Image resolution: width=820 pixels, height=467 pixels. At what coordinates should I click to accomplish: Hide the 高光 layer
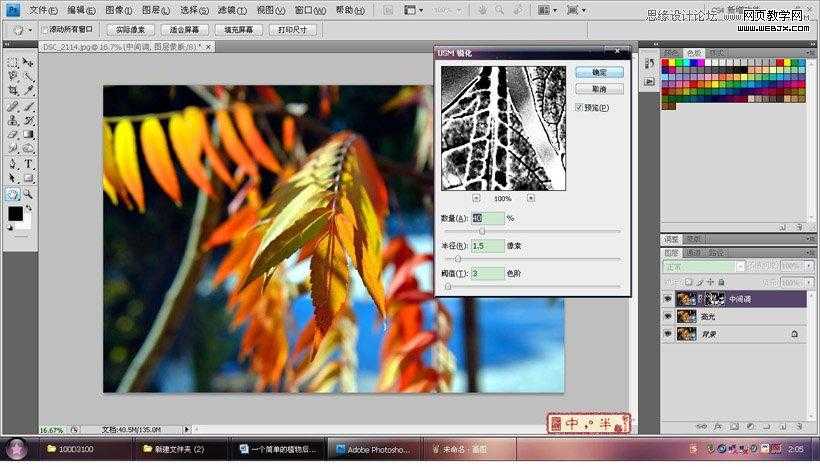pyautogui.click(x=668, y=316)
